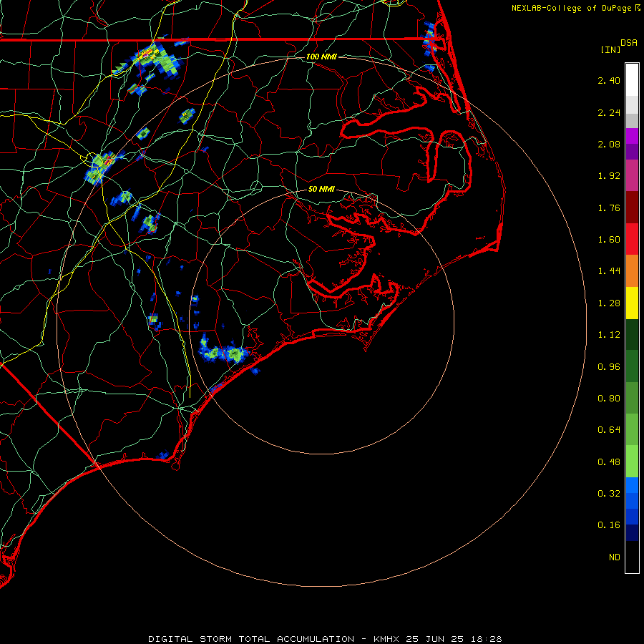Click the yellow swatch in the color scale
Screen dimensions: 644x644
[632, 303]
